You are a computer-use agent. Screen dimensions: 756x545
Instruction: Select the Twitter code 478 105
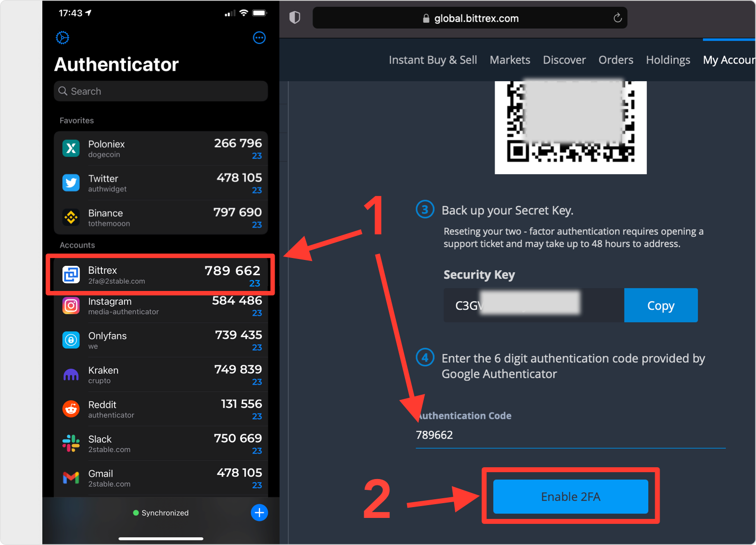(239, 178)
